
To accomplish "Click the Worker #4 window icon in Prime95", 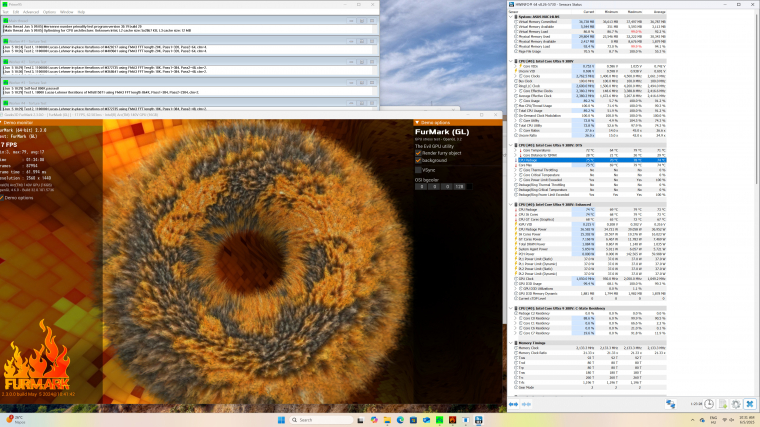I will [x=6, y=103].
